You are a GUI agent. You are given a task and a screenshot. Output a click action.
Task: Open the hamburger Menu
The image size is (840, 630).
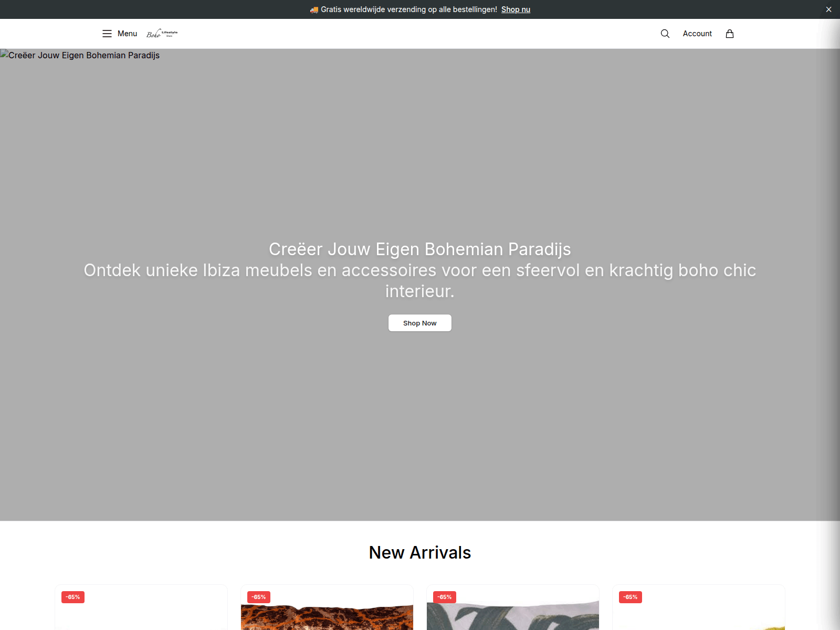119,34
